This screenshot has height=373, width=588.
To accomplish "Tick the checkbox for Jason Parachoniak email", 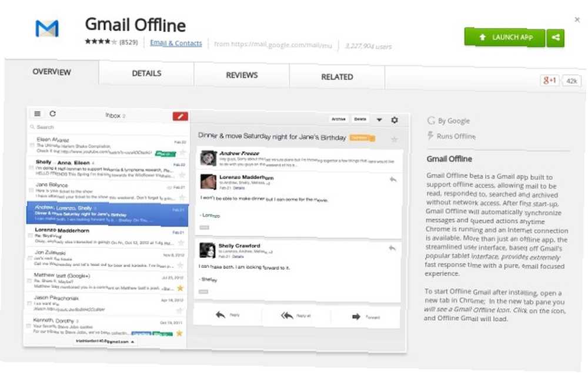I will 29,303.
